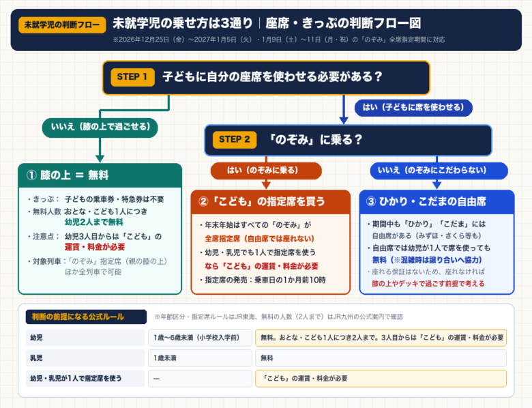This screenshot has width=532, height=408.
Task: Click the STEP 1 yellow badge
Action: click(132, 77)
